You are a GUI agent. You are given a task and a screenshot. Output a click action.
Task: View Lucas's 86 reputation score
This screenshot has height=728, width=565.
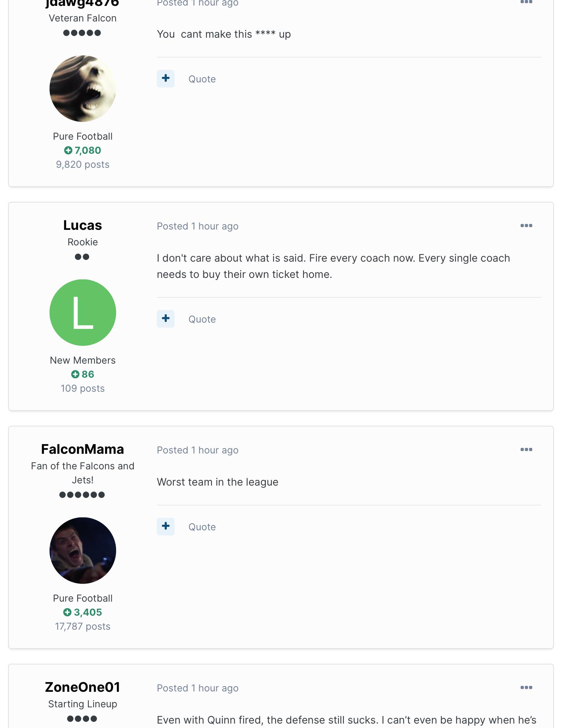coord(82,374)
